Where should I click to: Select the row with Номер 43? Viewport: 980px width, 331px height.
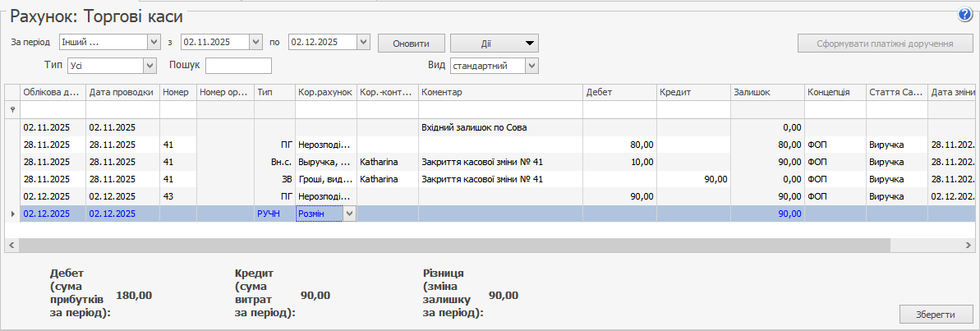click(x=177, y=196)
